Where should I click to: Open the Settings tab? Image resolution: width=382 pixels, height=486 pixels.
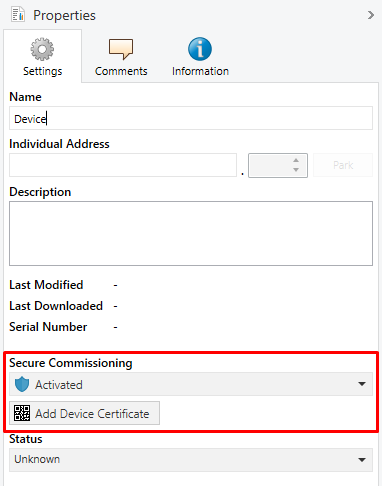[x=42, y=57]
